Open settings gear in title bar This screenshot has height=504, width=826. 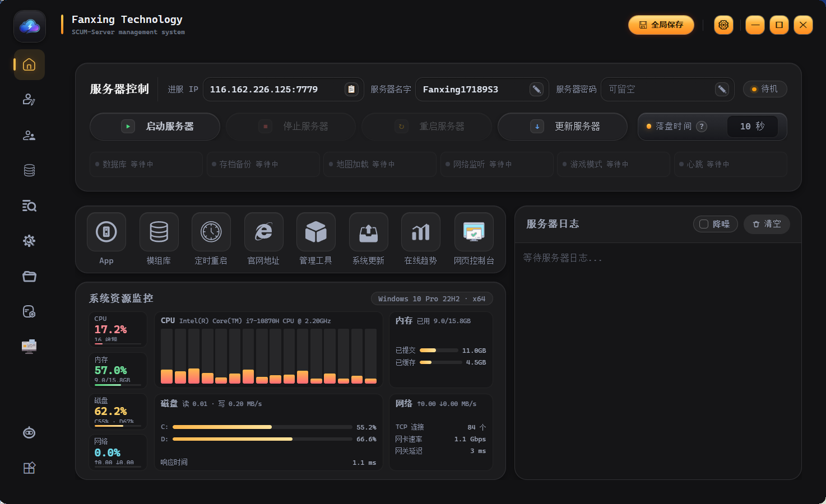click(x=723, y=25)
